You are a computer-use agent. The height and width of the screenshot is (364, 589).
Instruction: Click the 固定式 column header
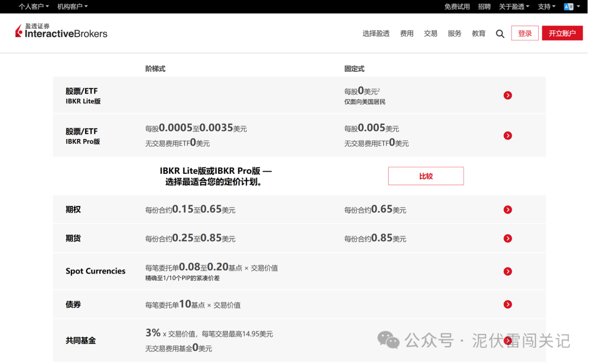click(354, 69)
